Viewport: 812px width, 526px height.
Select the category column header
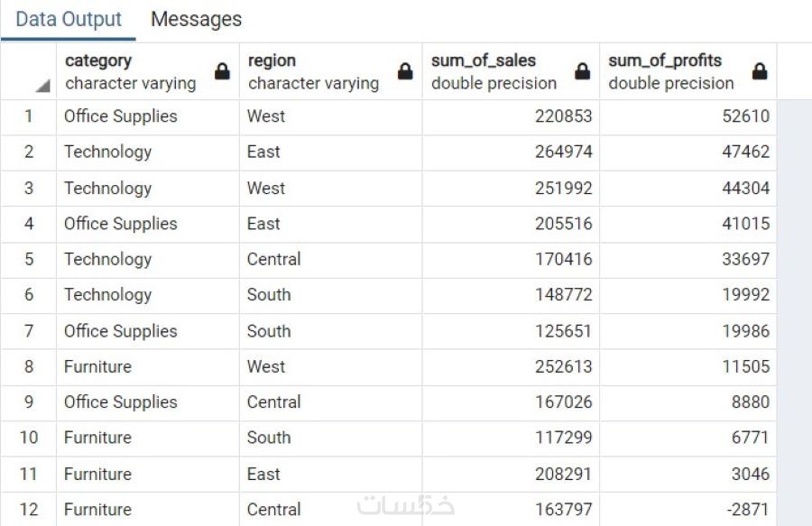coord(131,71)
